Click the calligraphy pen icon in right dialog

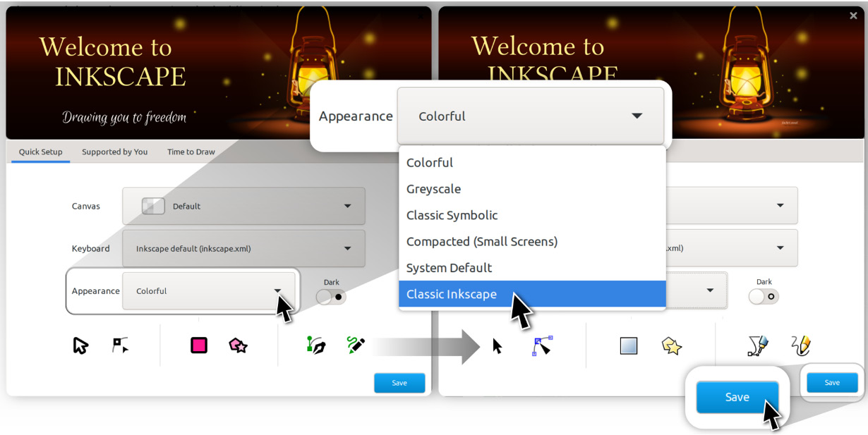[758, 345]
